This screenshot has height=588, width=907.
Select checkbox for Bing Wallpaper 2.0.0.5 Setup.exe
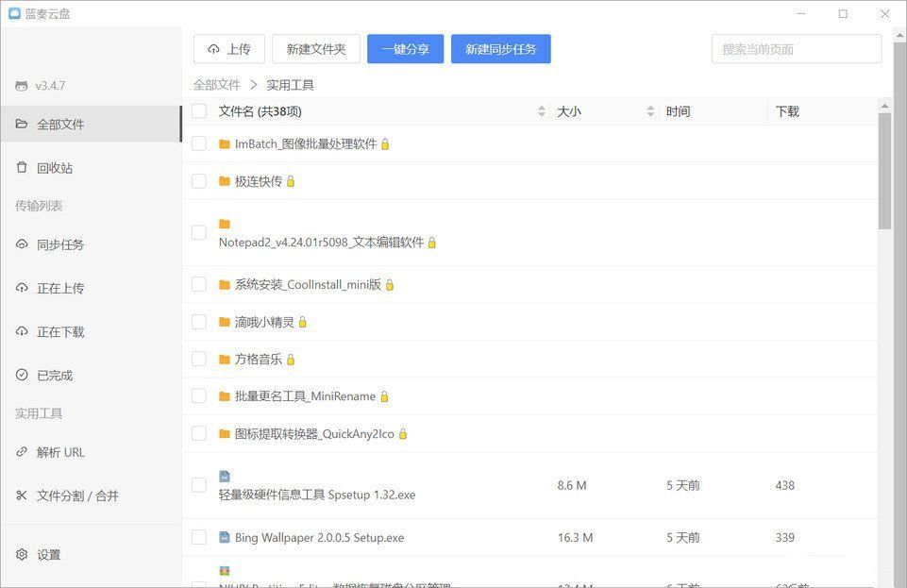click(x=199, y=537)
